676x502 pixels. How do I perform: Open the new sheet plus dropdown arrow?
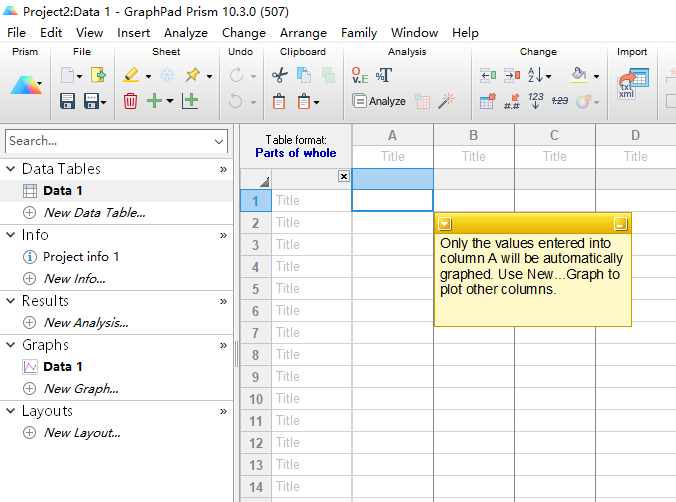(x=170, y=101)
